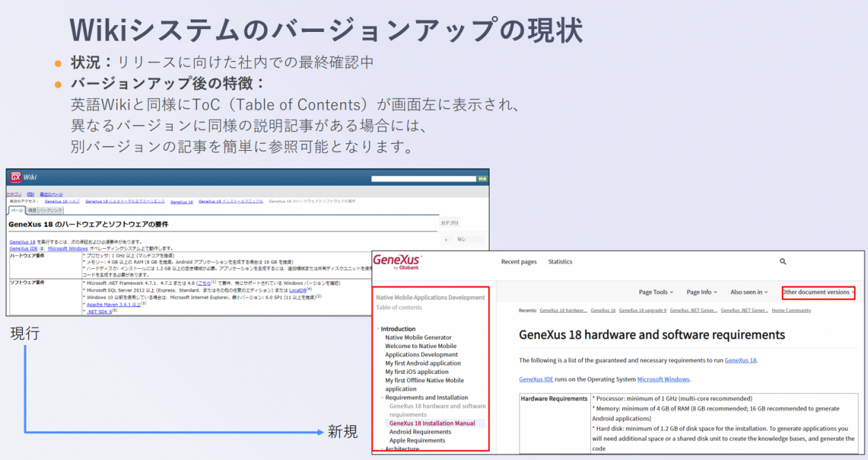
Task: Focus the search field in GX Wiki header
Action: tap(424, 179)
